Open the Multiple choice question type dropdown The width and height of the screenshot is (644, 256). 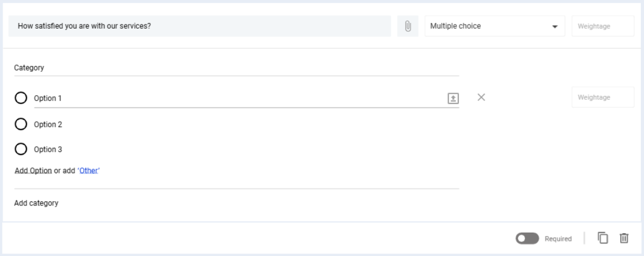pyautogui.click(x=494, y=26)
